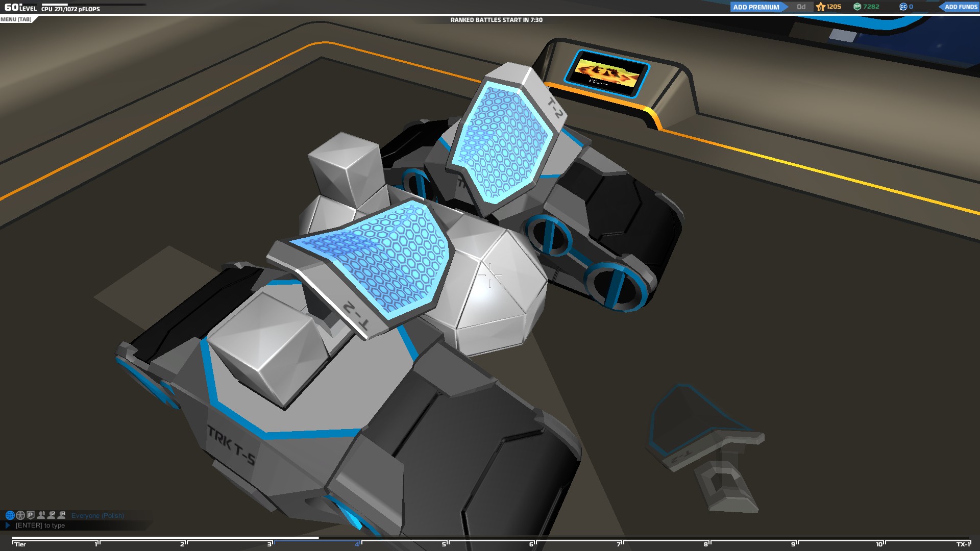This screenshot has height=551, width=980.
Task: Click the Tier 10 marker
Action: (879, 544)
